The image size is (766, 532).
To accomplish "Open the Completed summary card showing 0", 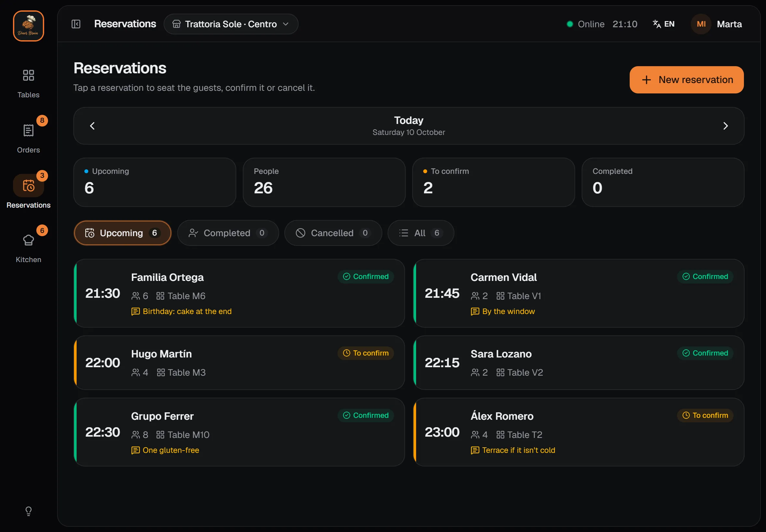I will [x=662, y=182].
